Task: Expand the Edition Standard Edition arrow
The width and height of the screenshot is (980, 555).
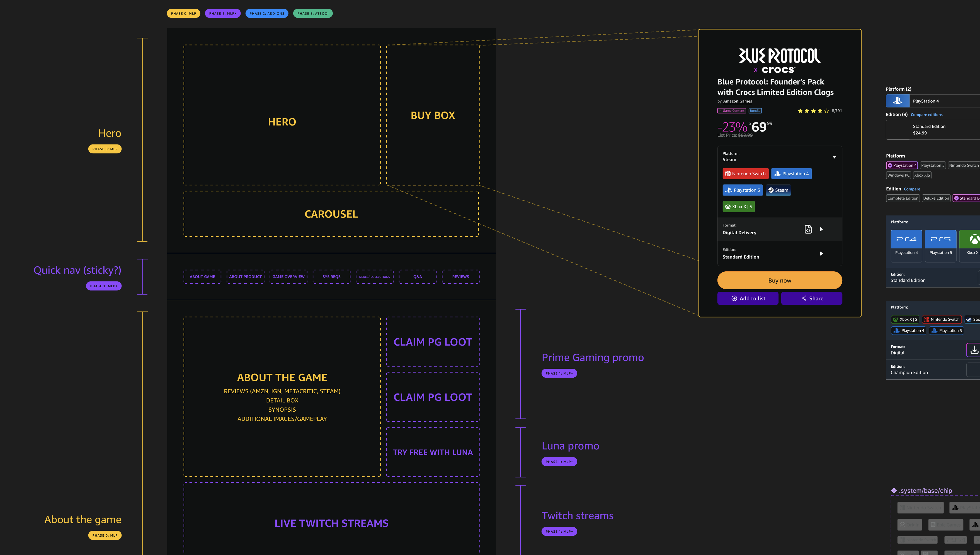Action: pyautogui.click(x=822, y=254)
